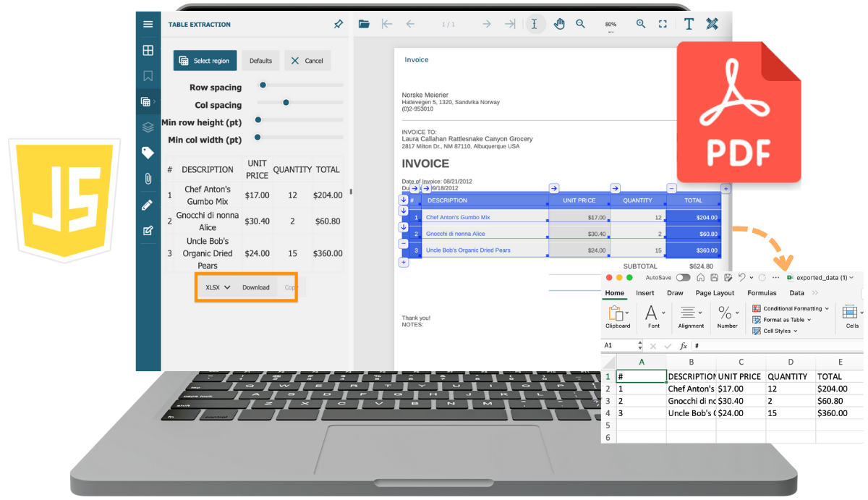Viewport: 868px width, 500px height.
Task: Switch to the Page Layout tab
Action: coord(715,293)
